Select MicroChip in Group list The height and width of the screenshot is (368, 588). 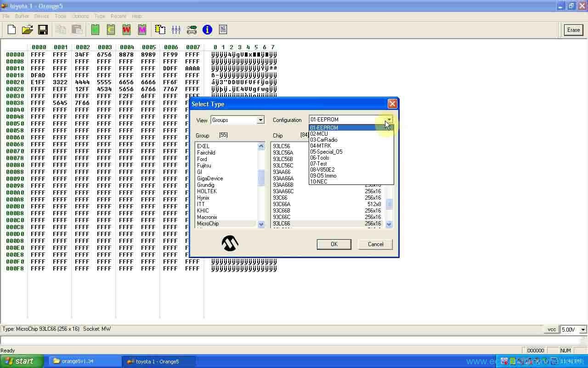(226, 224)
